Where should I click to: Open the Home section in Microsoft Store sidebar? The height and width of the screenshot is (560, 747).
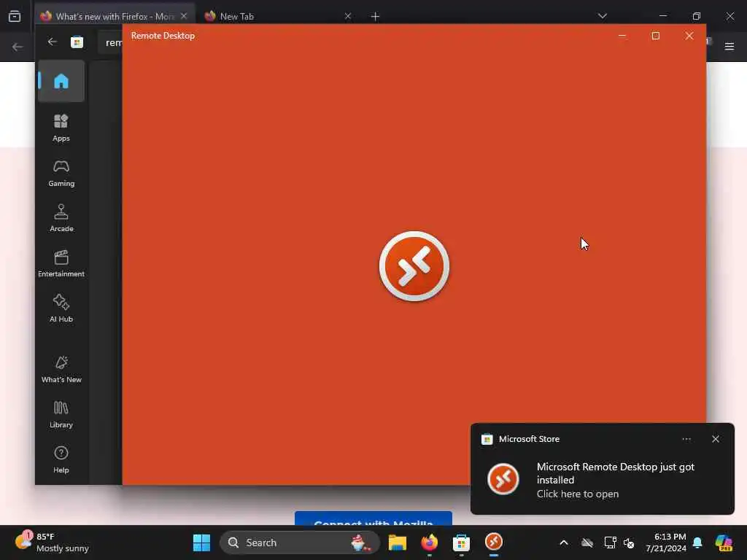61,81
